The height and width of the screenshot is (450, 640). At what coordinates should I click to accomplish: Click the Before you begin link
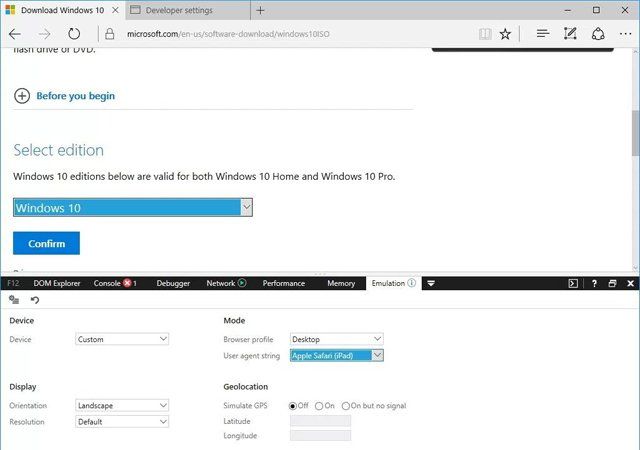(x=76, y=96)
